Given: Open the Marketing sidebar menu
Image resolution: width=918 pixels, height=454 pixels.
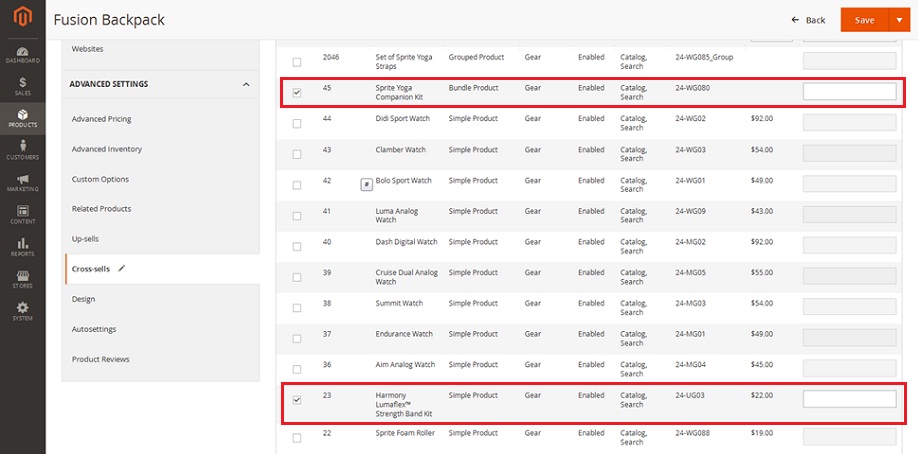Looking at the screenshot, I should coord(22,183).
